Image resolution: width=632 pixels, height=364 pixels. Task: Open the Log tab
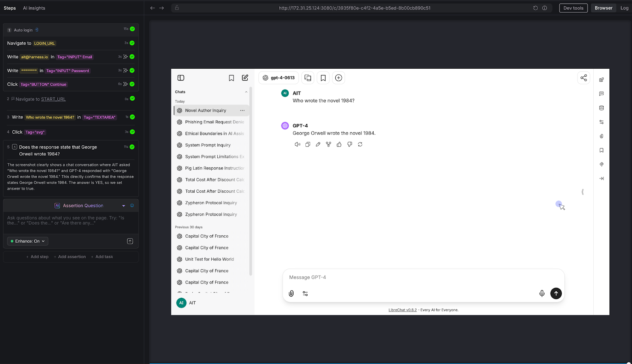click(624, 8)
